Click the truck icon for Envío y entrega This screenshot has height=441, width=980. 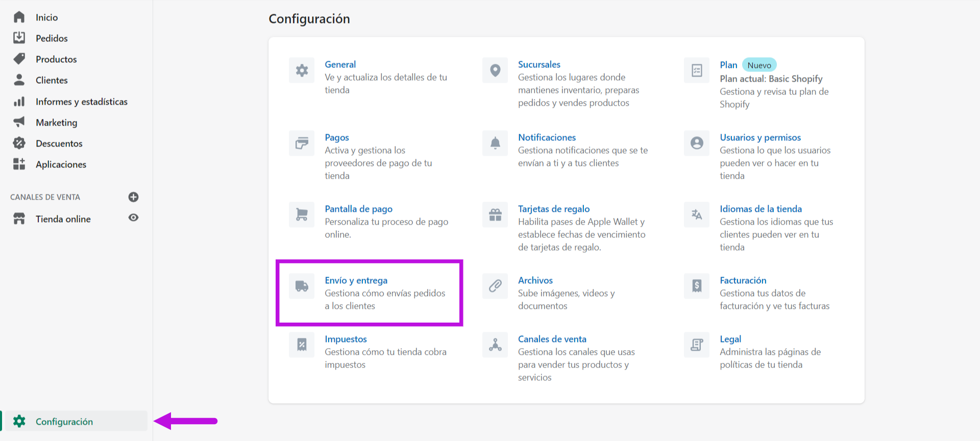pos(302,286)
